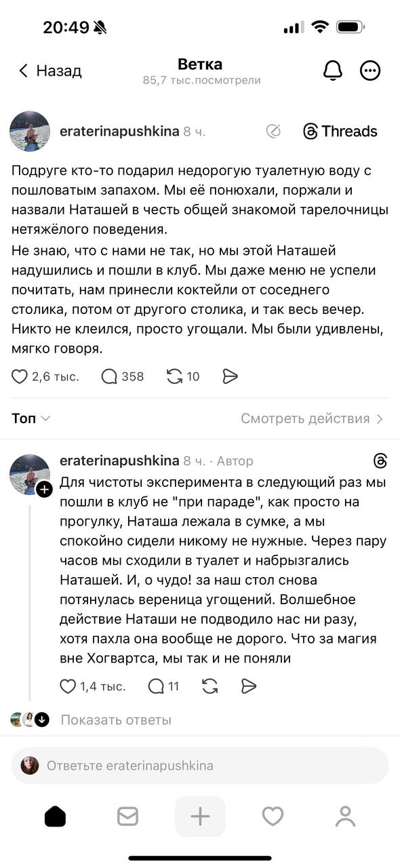Open 'Смотреть действия' insights
The width and height of the screenshot is (400, 868).
click(308, 418)
